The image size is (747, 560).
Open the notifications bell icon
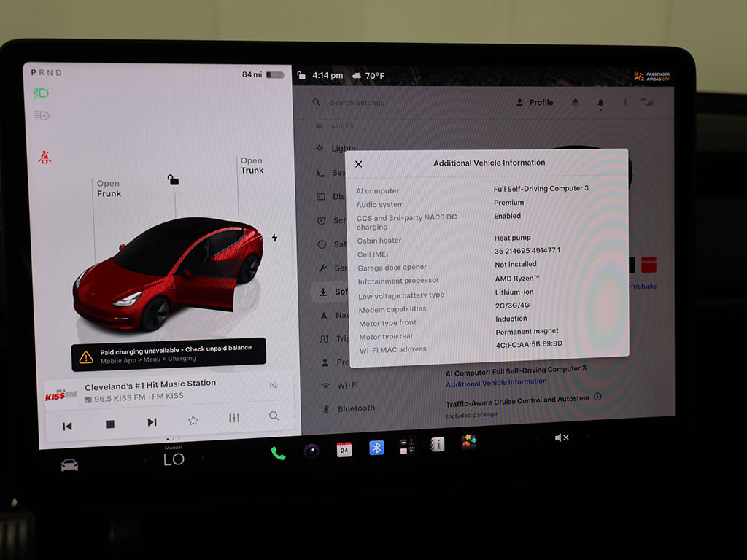[x=600, y=104]
